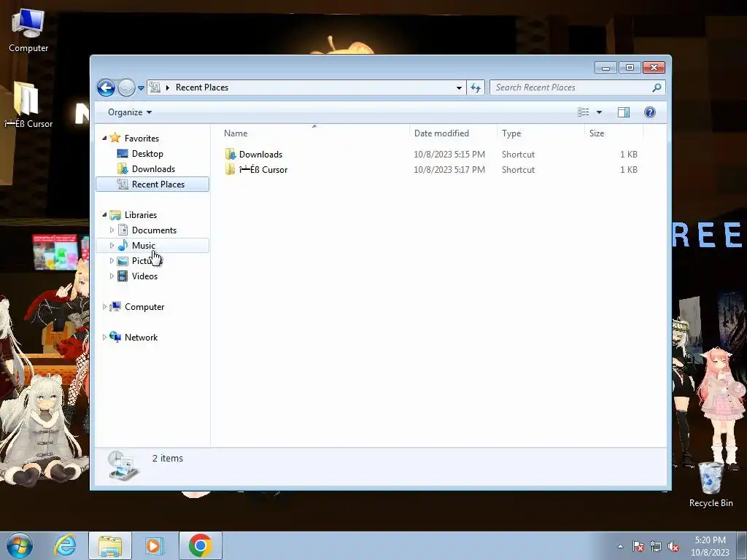This screenshot has height=560, width=747.
Task: Click the Music note library icon
Action: (123, 245)
